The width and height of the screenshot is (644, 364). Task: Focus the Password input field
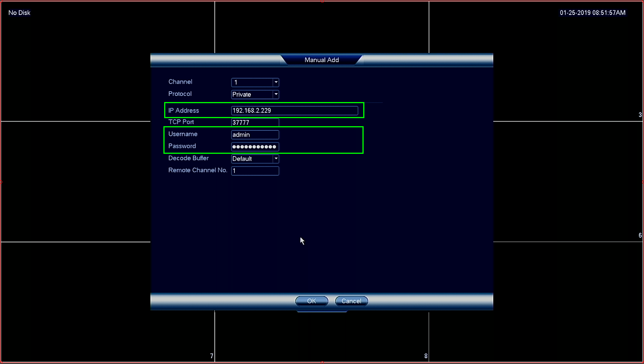pyautogui.click(x=255, y=147)
